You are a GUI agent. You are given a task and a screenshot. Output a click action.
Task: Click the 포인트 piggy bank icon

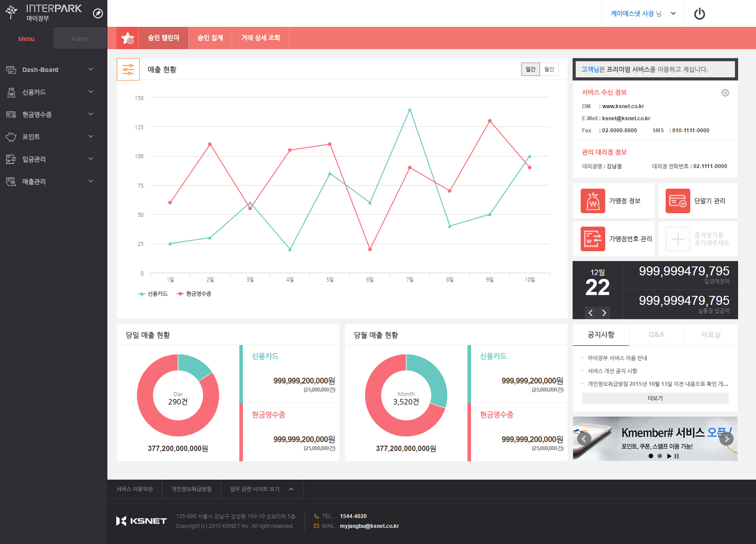[x=11, y=137]
